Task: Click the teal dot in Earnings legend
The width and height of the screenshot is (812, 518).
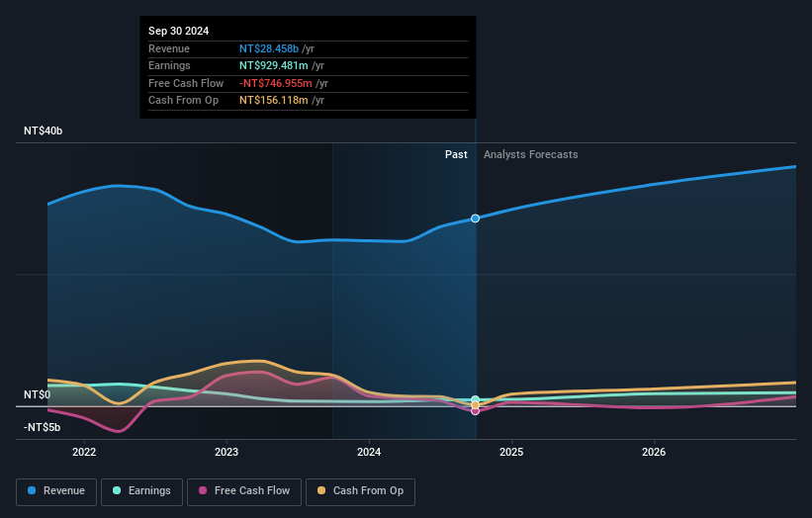Action: (x=117, y=490)
